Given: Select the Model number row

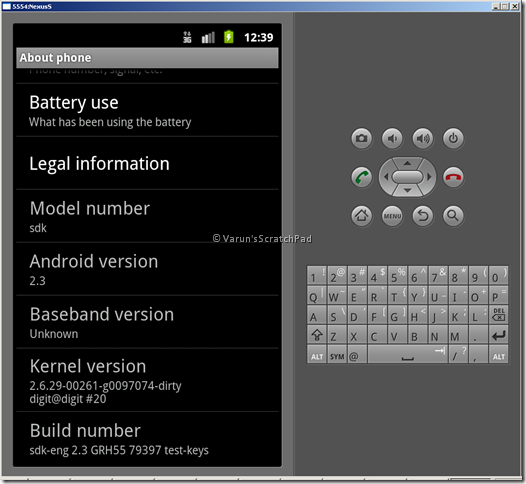Looking at the screenshot, I should pyautogui.click(x=147, y=216).
